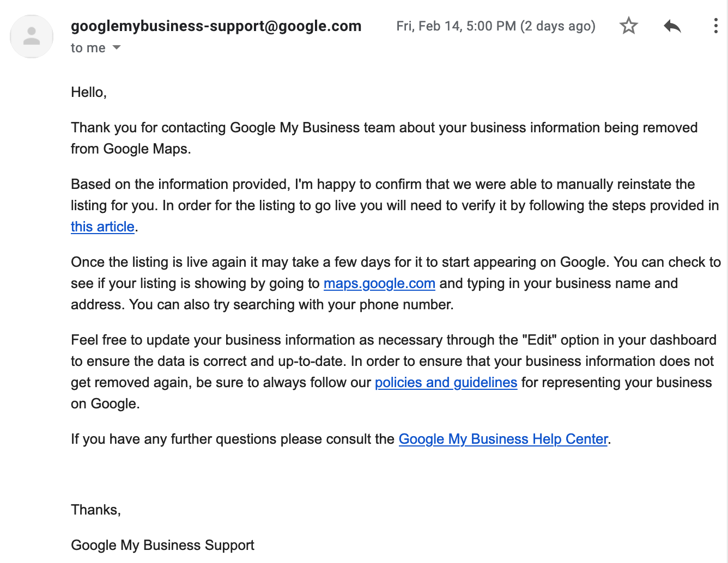
Task: Star this email message
Action: coord(629,26)
